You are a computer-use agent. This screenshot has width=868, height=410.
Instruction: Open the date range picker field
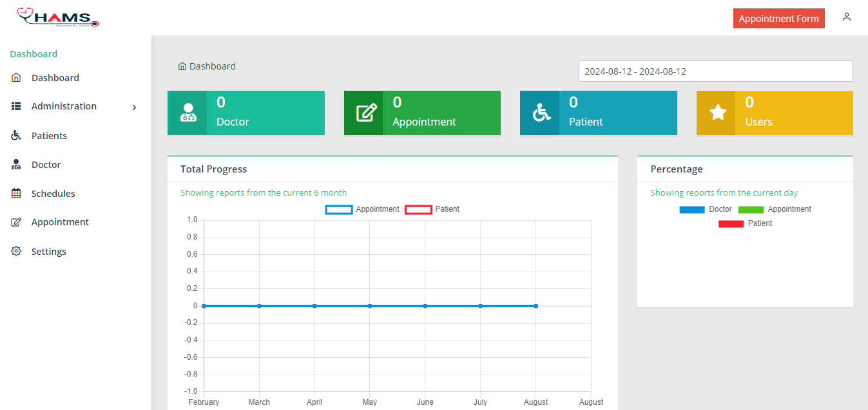click(x=715, y=71)
